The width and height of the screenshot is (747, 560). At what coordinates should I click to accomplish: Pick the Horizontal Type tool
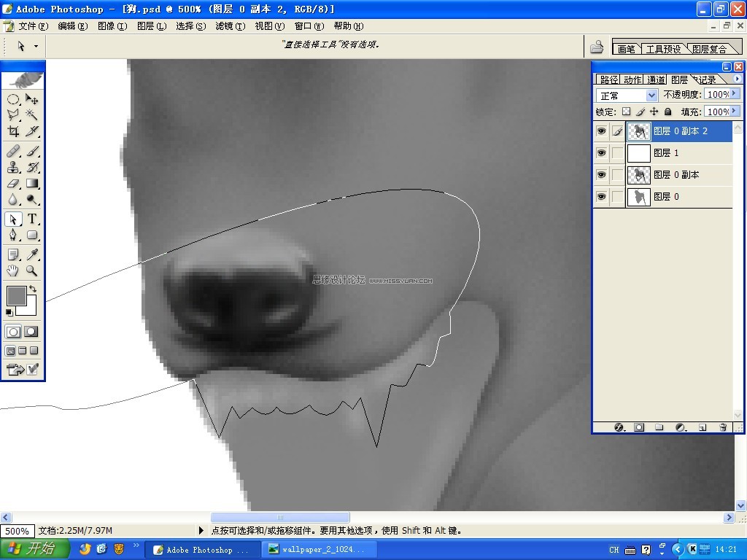[32, 219]
